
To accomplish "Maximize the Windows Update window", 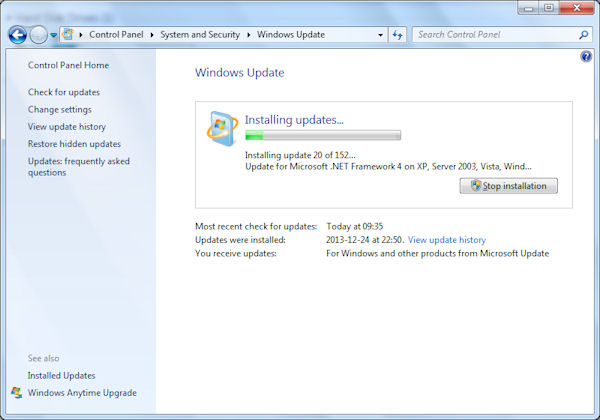I will click(x=549, y=8).
